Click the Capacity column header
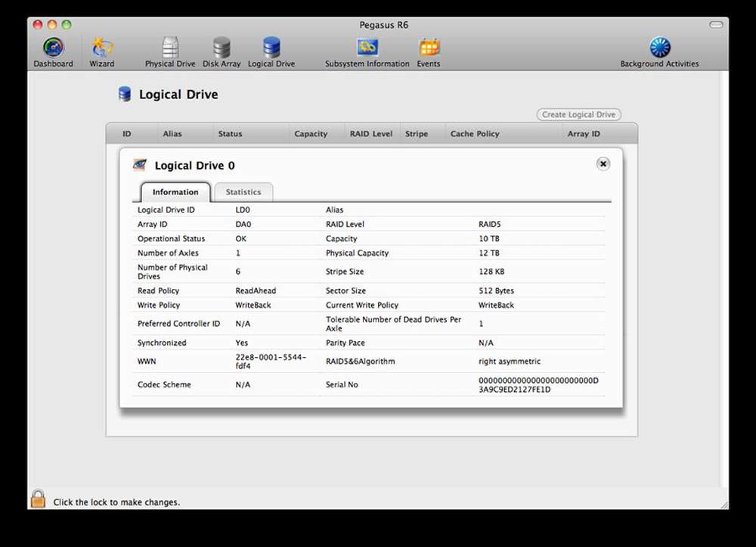The width and height of the screenshot is (756, 547). tap(311, 134)
